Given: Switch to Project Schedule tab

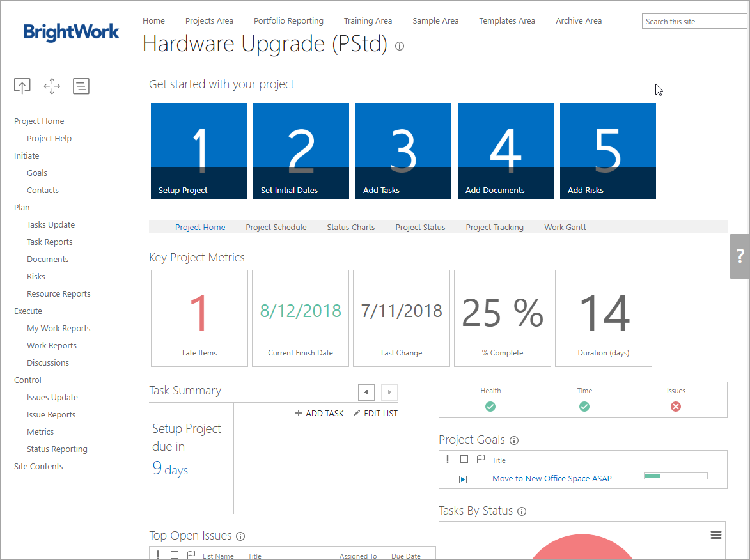Looking at the screenshot, I should tap(276, 227).
